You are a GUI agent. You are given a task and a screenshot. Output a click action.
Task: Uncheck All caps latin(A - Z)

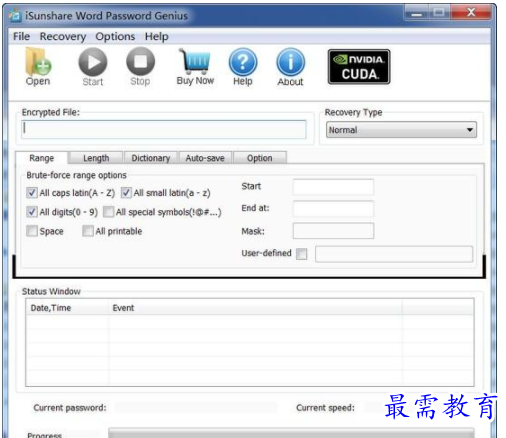(x=32, y=193)
